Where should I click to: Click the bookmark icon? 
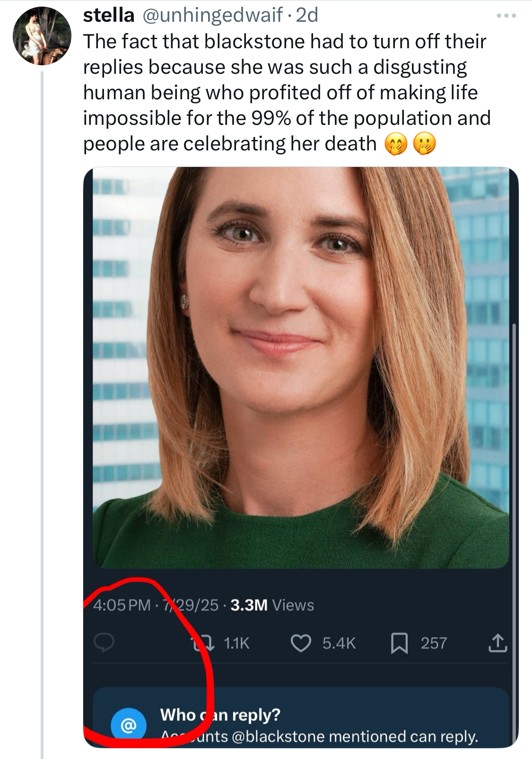399,643
